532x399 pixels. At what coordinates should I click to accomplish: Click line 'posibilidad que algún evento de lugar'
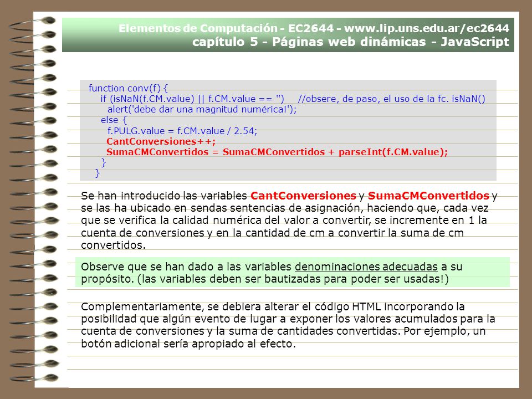[288, 319]
